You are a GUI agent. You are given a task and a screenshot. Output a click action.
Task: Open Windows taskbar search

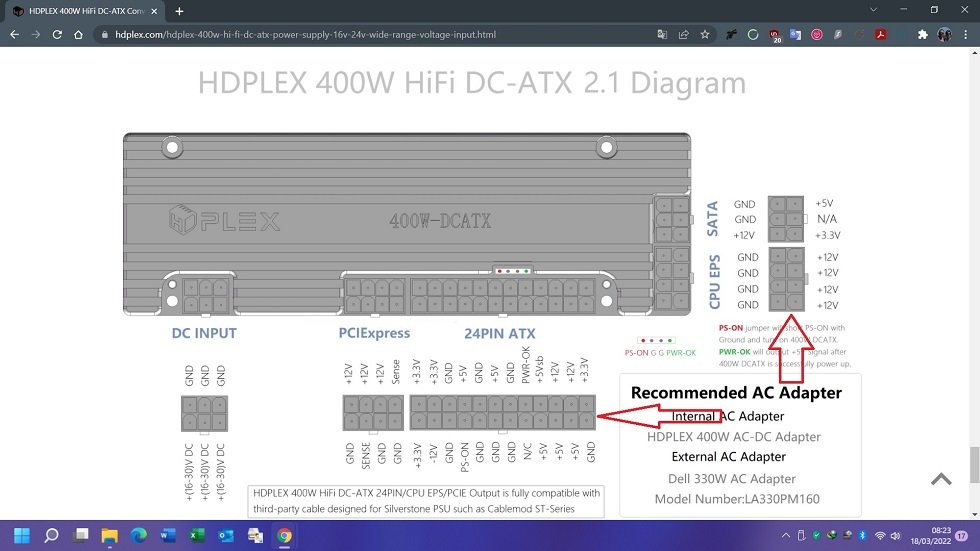click(x=51, y=535)
